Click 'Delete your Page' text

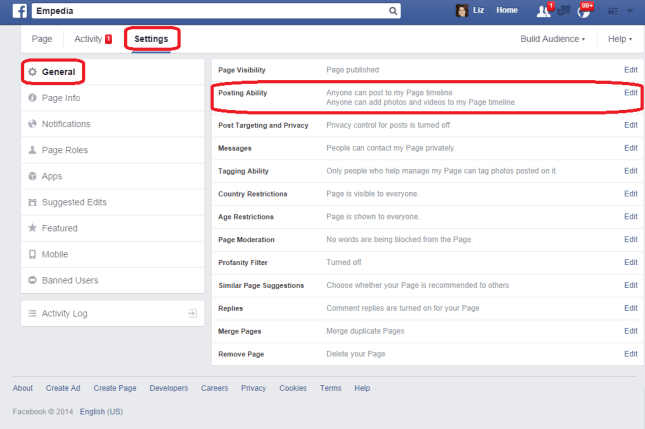click(x=356, y=354)
